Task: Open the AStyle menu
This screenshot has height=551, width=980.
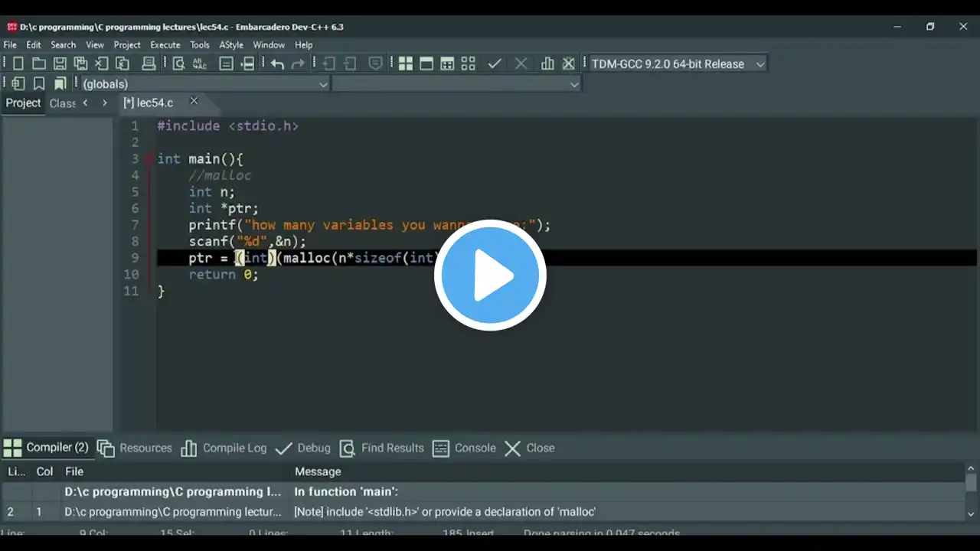Action: click(x=232, y=45)
